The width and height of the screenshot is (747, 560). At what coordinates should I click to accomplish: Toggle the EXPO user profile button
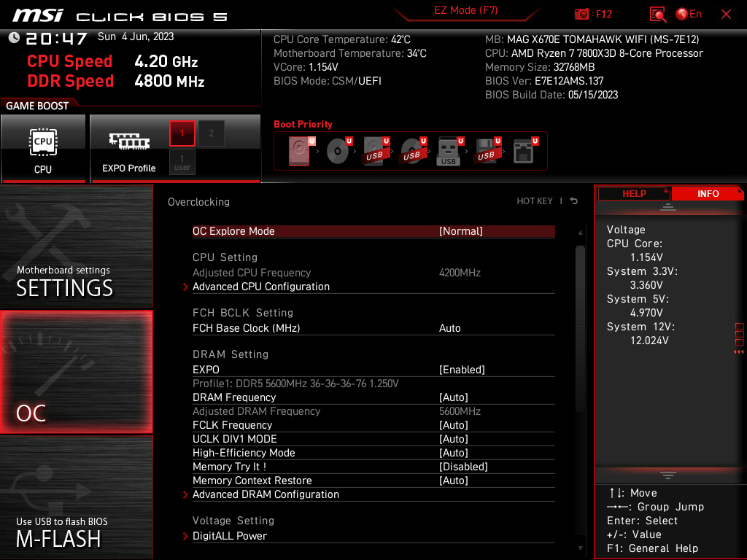182,162
